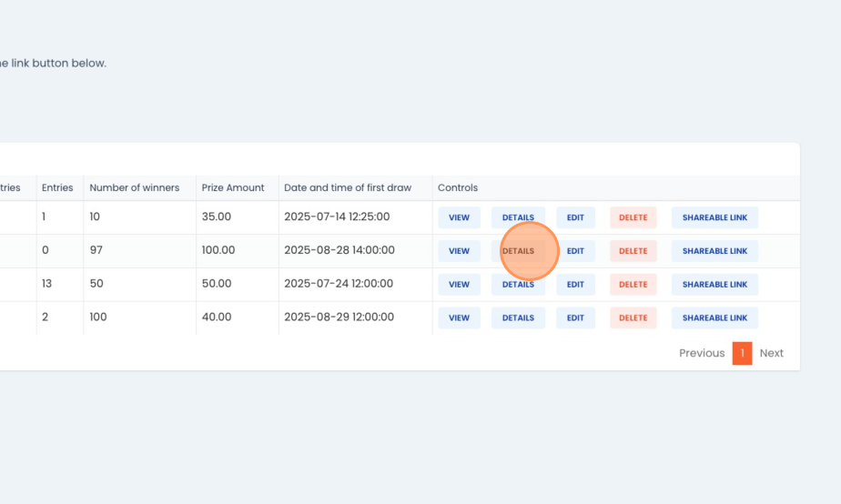Delete the draw dated 2025-08-29 12:00:00
Viewport: 841px width, 504px height.
pos(633,318)
